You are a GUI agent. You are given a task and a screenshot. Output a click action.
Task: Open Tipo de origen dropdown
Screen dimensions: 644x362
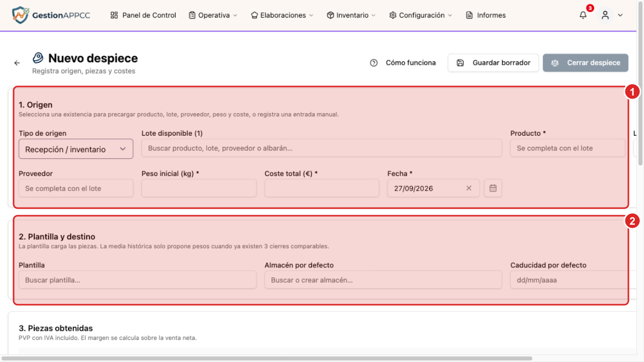(76, 149)
